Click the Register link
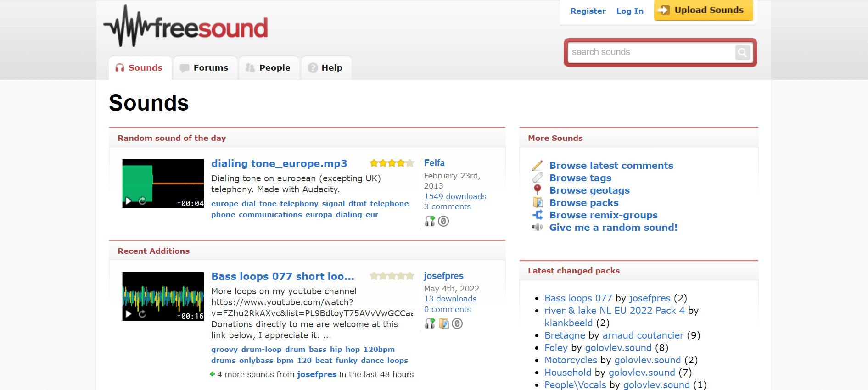The height and width of the screenshot is (390, 868). click(588, 11)
